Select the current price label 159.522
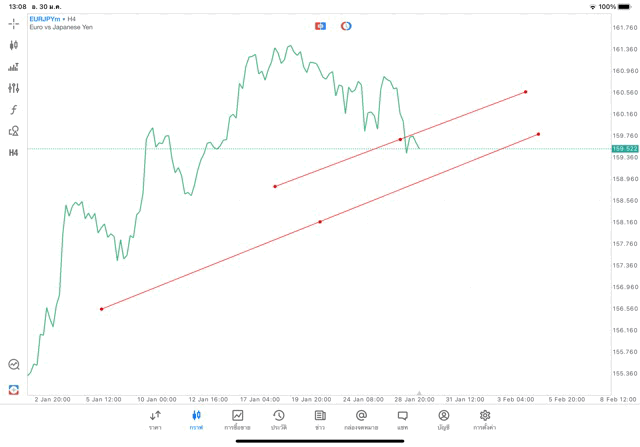 click(x=624, y=149)
